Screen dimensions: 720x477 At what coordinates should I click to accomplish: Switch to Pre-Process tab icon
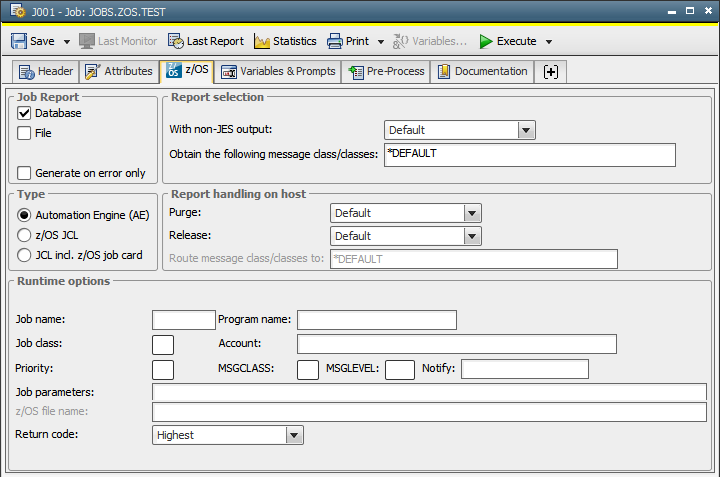coord(355,72)
